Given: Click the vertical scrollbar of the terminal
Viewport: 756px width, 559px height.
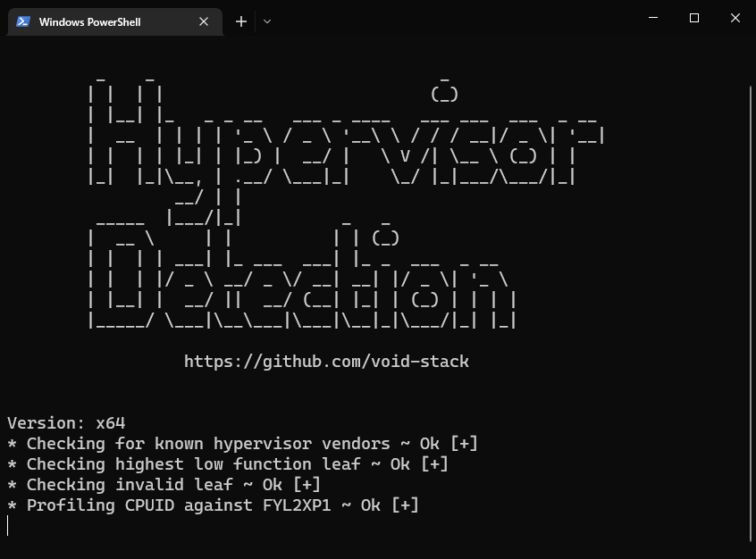Looking at the screenshot, I should (x=751, y=313).
